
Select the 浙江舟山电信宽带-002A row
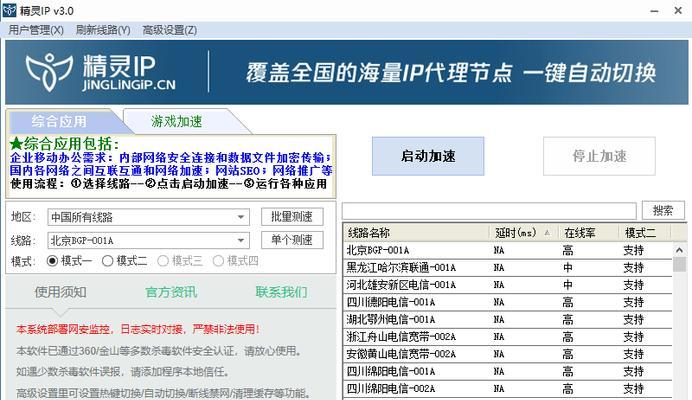coord(508,337)
